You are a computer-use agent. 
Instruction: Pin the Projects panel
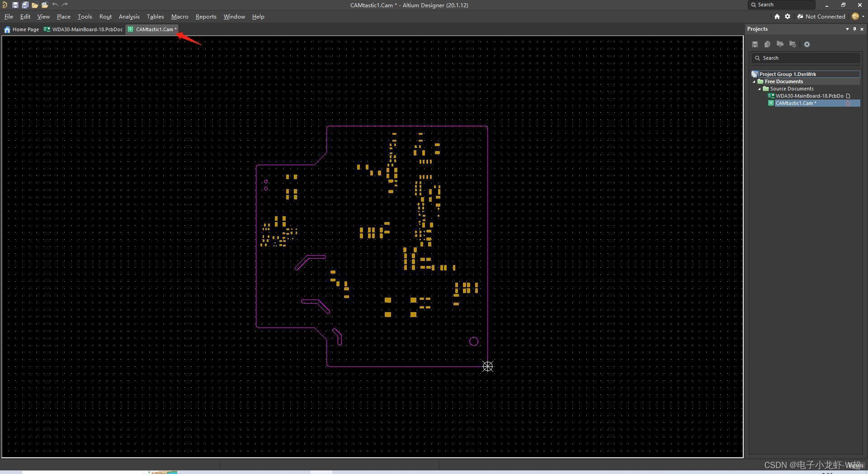point(854,29)
